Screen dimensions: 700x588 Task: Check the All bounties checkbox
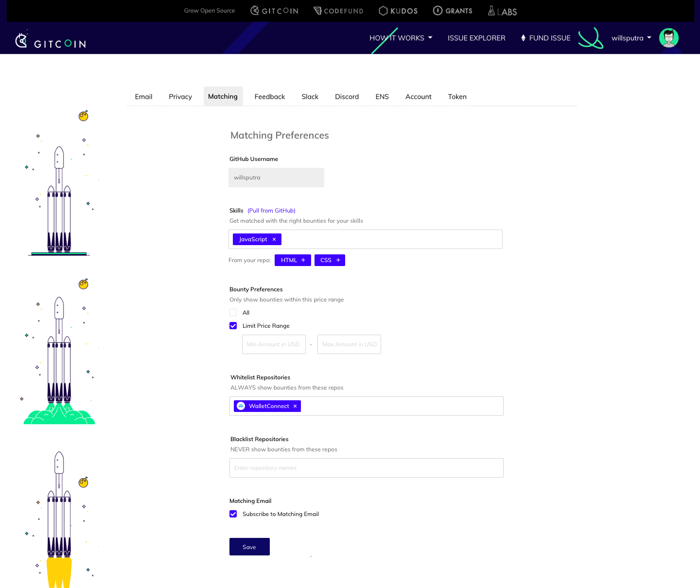[x=233, y=313]
